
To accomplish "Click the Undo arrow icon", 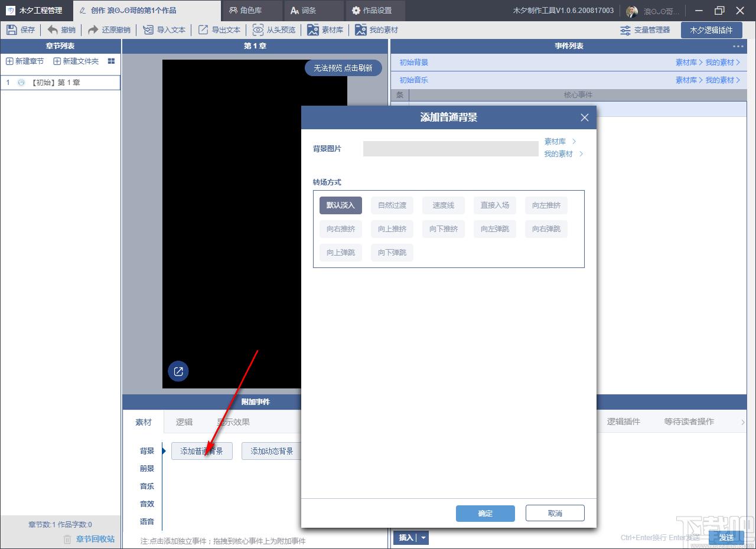I will tap(53, 30).
